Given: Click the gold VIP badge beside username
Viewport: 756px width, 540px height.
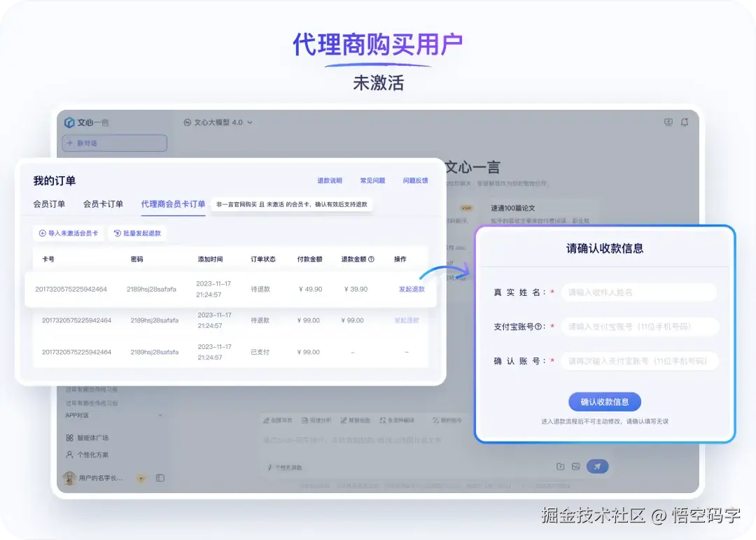Looking at the screenshot, I should (141, 478).
